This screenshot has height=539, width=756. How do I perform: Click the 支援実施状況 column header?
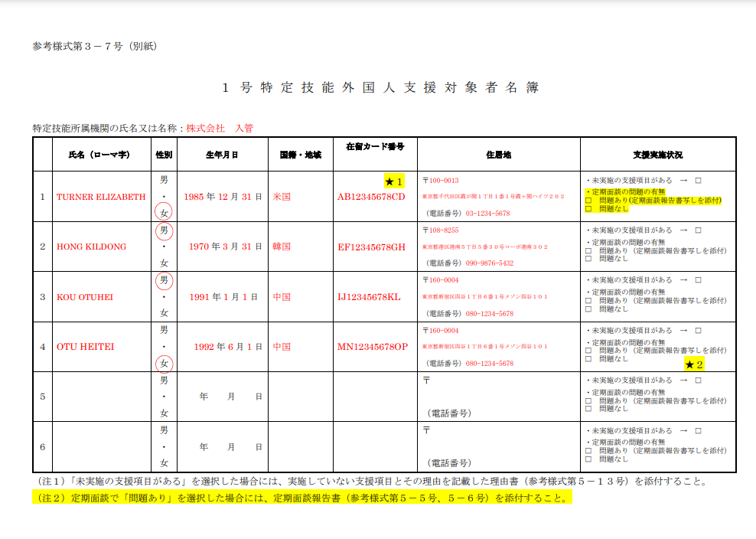[x=657, y=155]
